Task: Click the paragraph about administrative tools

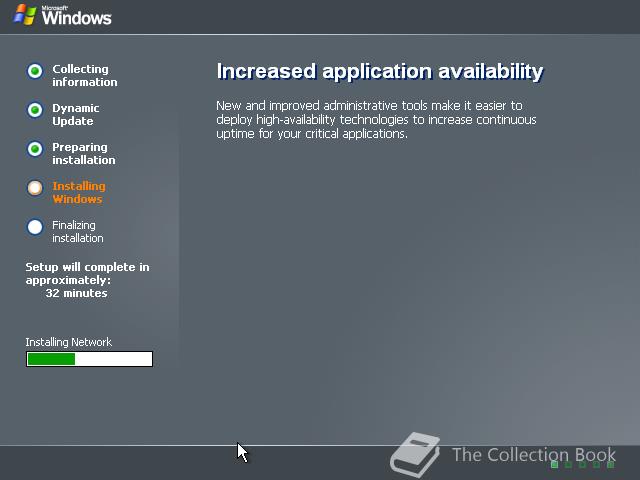Action: [x=376, y=120]
